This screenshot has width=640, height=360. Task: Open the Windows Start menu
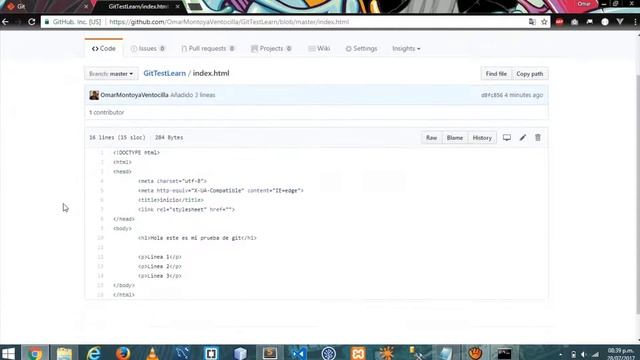point(8,353)
